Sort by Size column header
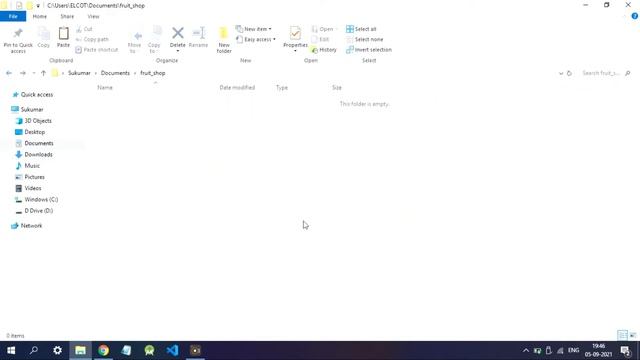Viewport: 640px width, 360px height. [337, 87]
